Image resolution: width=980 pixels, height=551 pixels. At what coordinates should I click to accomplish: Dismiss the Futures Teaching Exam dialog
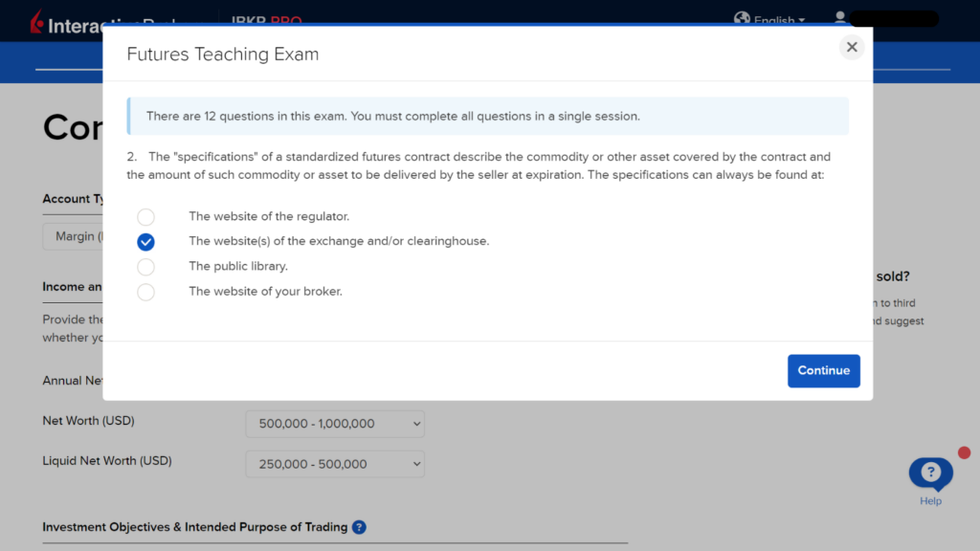[x=851, y=46]
